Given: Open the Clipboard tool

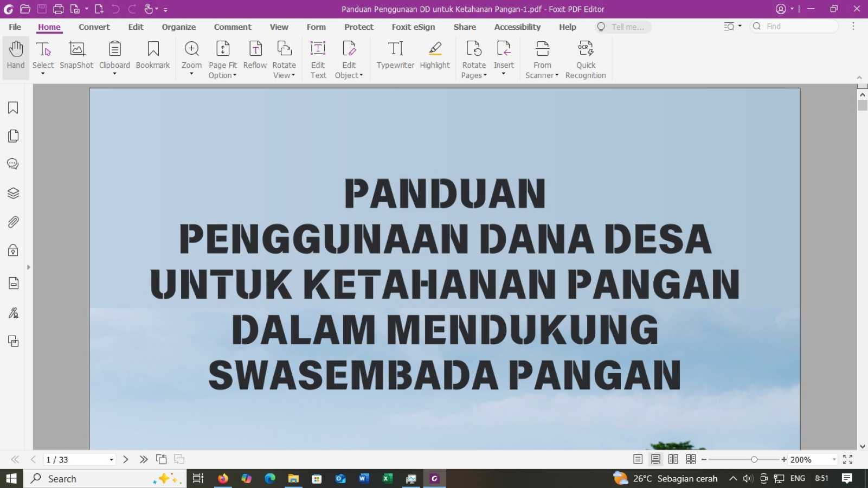Looking at the screenshot, I should (x=114, y=55).
